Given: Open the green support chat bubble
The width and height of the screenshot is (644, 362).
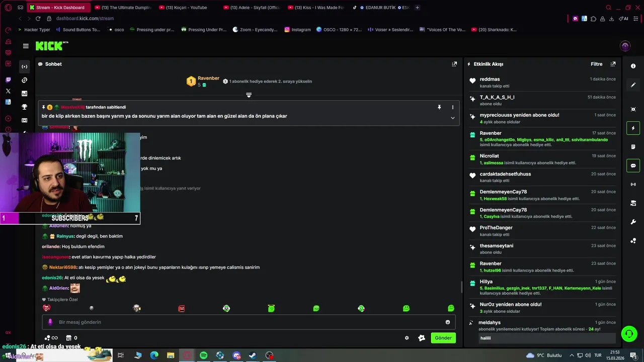Looking at the screenshot, I should [628, 333].
